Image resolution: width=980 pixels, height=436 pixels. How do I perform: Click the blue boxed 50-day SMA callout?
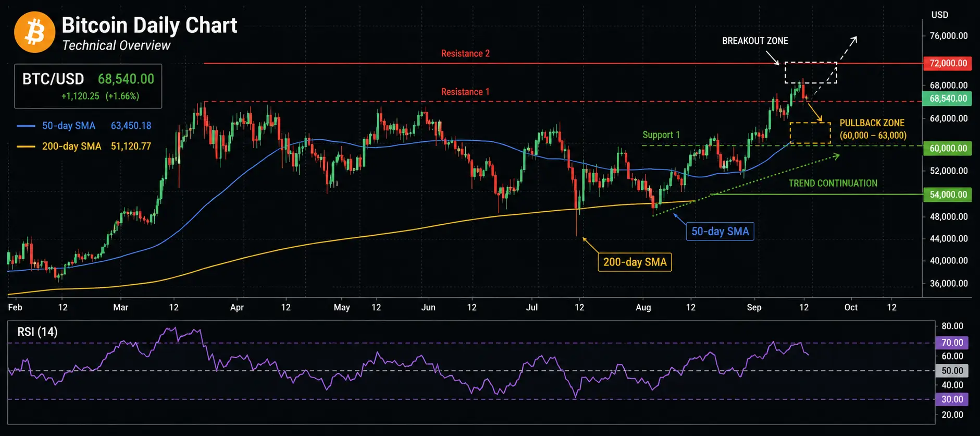pos(720,232)
